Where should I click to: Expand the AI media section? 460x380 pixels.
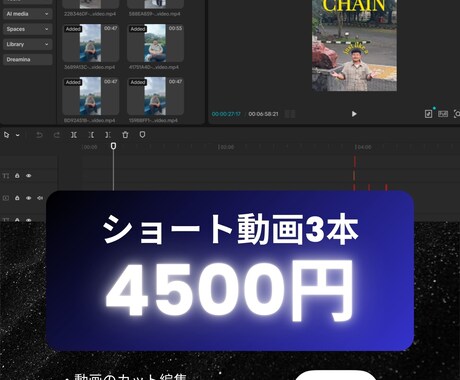point(27,14)
